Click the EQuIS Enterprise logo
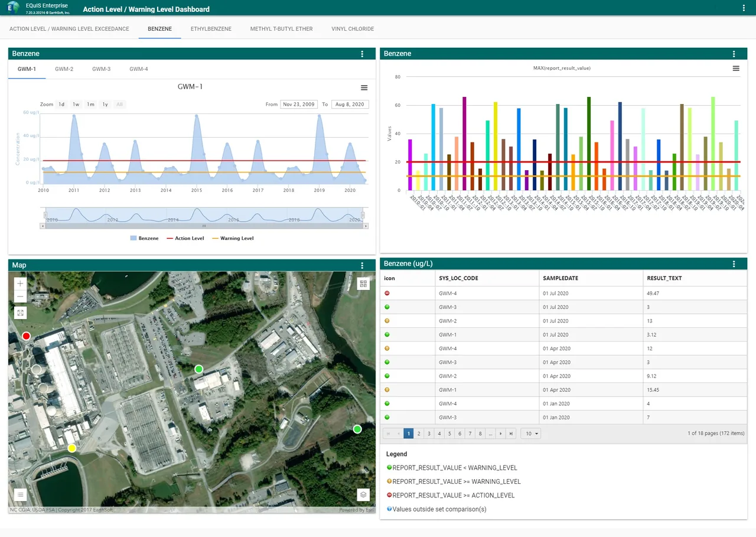756x537 pixels. [12, 8]
